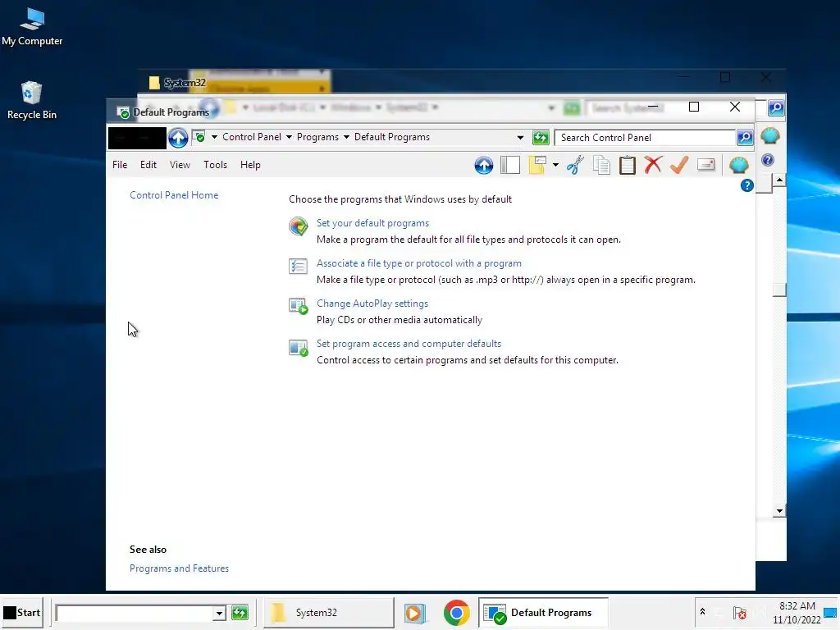This screenshot has height=630, width=840.
Task: Click scroll down arrow in System32 window
Action: (779, 511)
